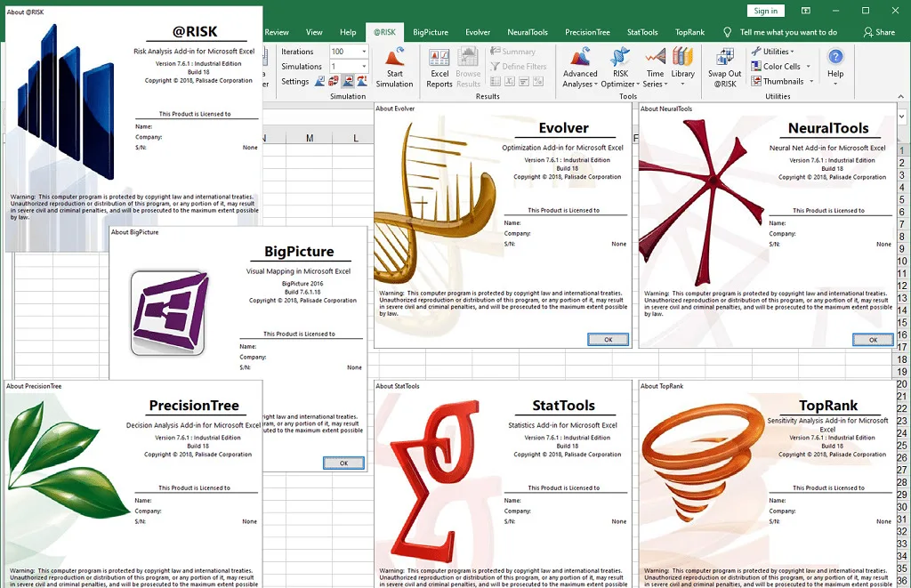Open the StatTools tab

point(642,33)
